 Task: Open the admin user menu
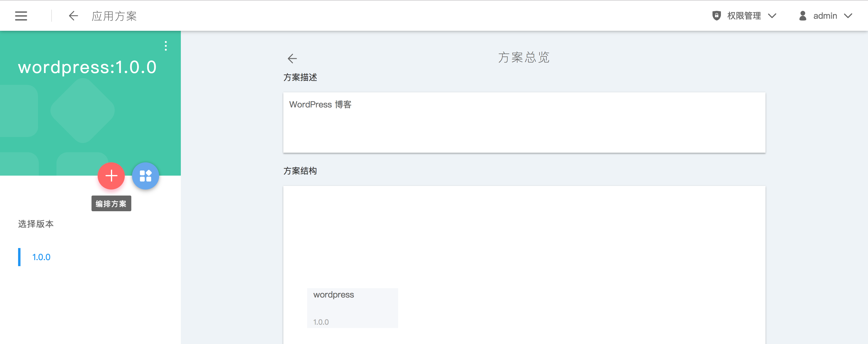coord(825,16)
